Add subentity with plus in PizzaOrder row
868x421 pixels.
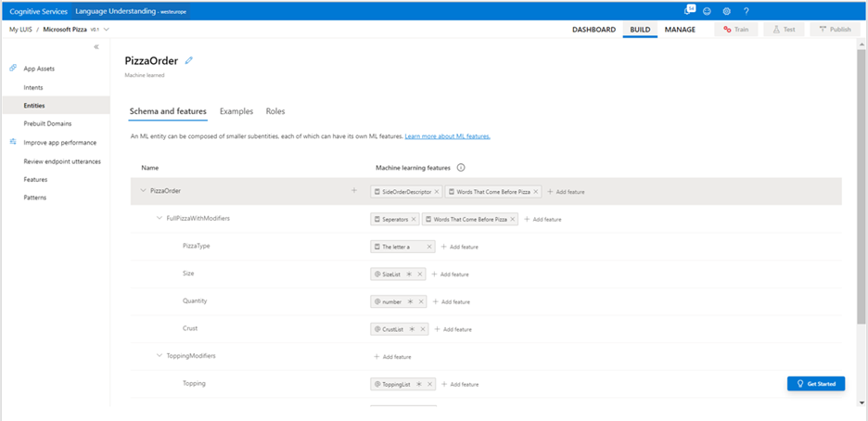tap(354, 191)
